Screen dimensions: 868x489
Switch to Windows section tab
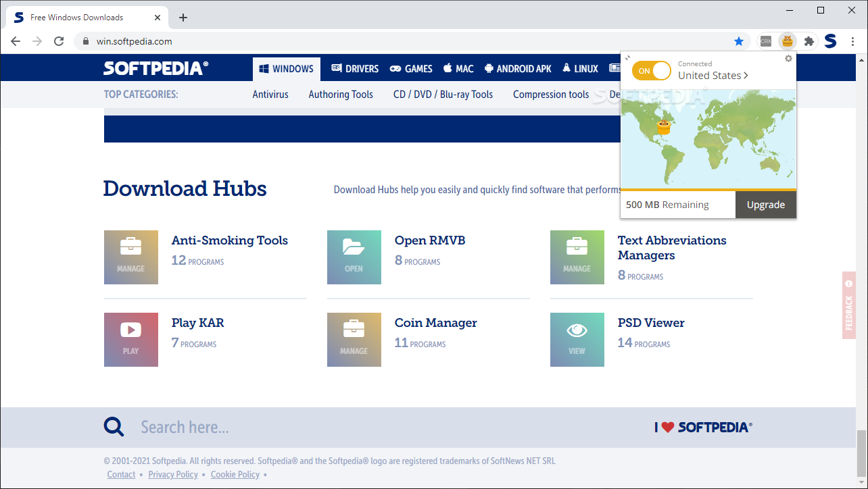pyautogui.click(x=287, y=69)
